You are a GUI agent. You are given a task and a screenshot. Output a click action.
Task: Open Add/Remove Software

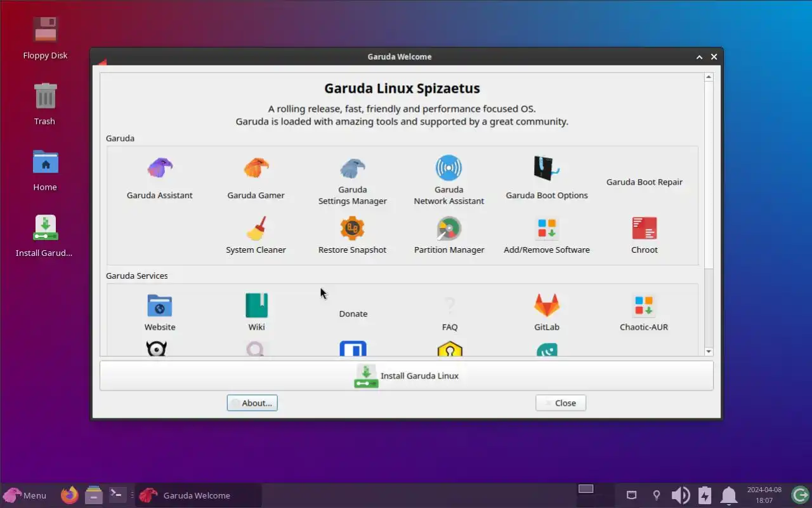(546, 236)
